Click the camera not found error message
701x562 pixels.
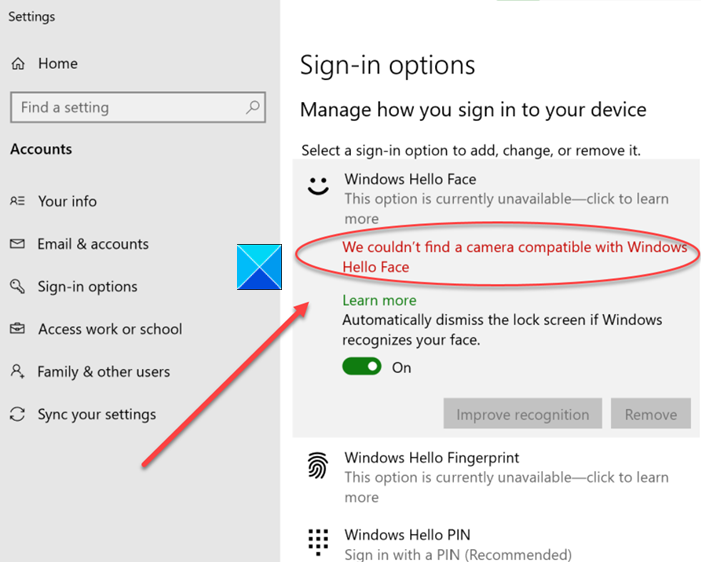coord(515,257)
